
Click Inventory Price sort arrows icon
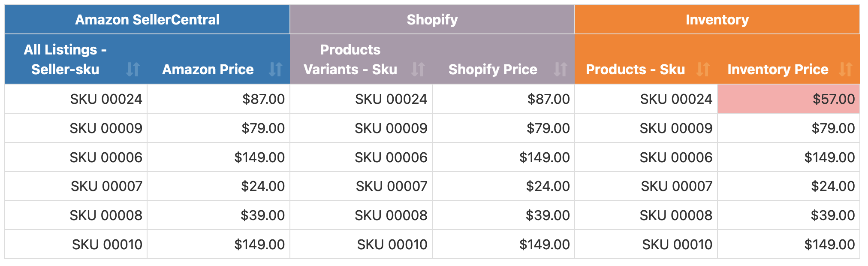[845, 70]
